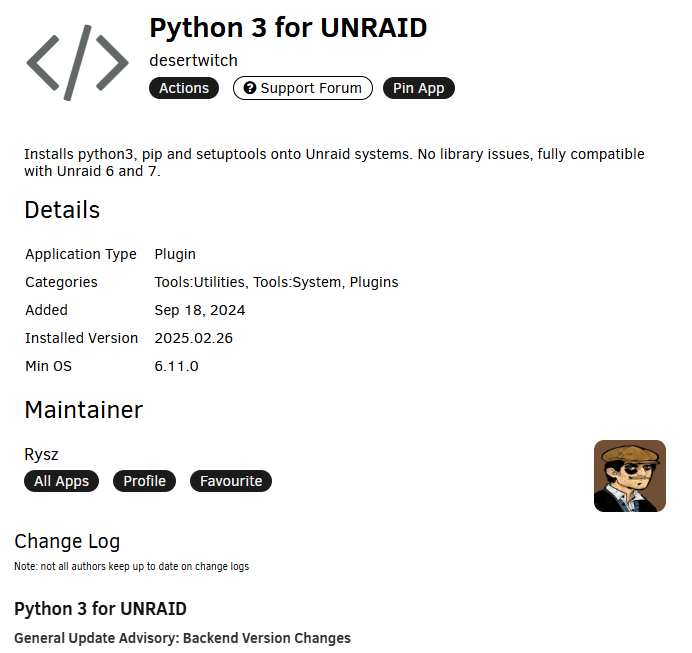This screenshot has height=653, width=692.
Task: Click the 'Installed Version' label
Action: coord(82,338)
